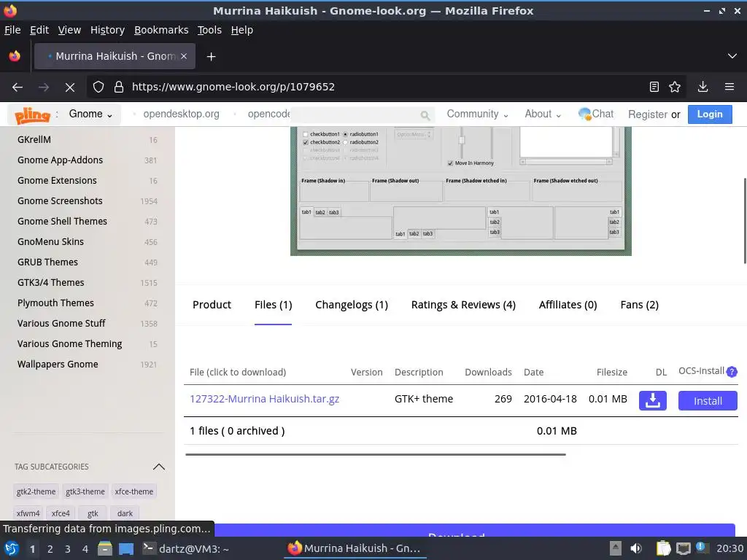Open the list all tabs chevron
This screenshot has width=747, height=560.
pyautogui.click(x=732, y=56)
